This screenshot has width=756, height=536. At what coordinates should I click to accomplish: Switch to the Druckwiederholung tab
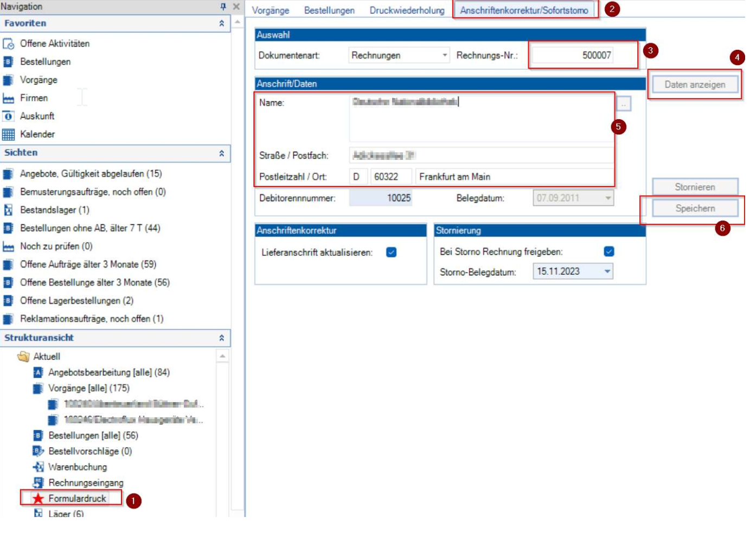coord(407,10)
